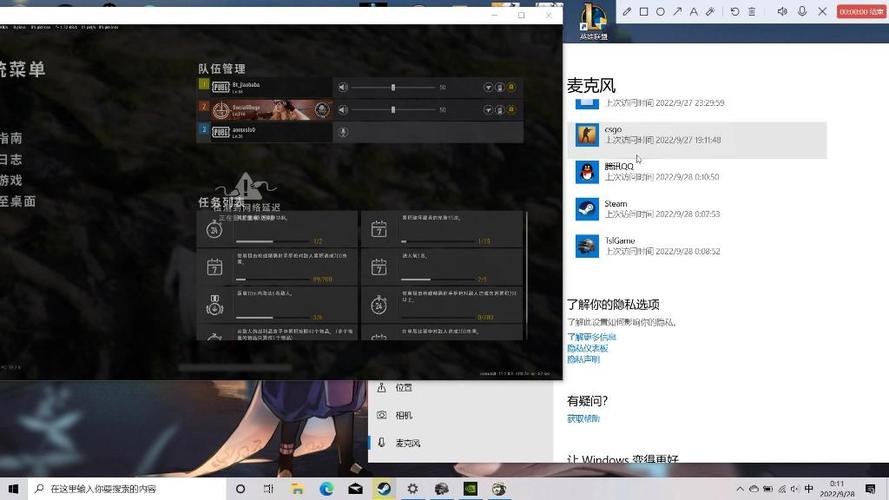
Task: Toggle microphone recording in recorder toolbar
Action: point(802,11)
